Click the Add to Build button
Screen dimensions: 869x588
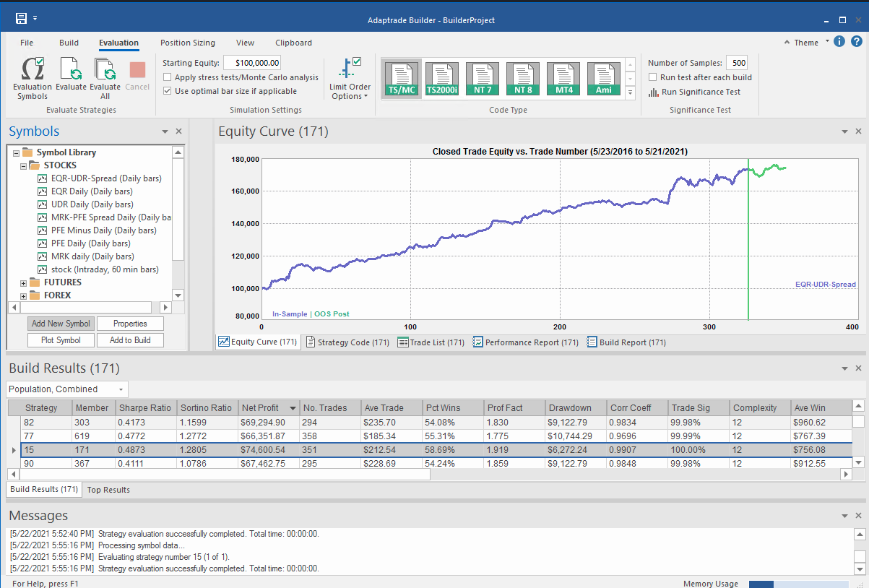(130, 340)
